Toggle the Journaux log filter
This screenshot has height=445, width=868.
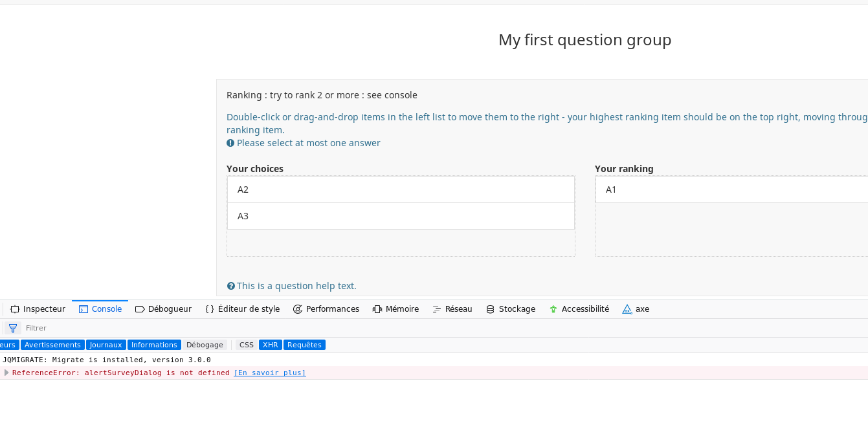pyautogui.click(x=106, y=345)
